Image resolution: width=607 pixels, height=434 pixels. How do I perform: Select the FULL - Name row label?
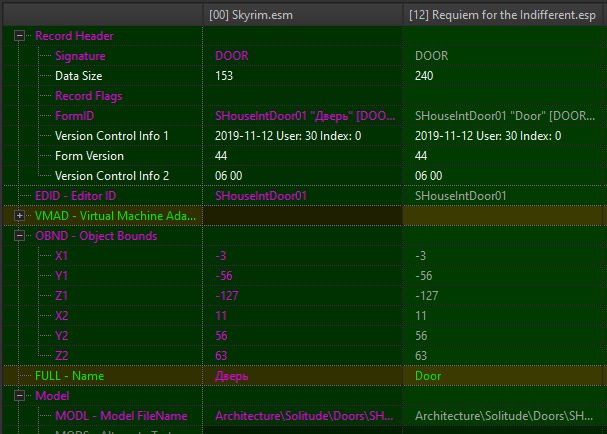(69, 376)
